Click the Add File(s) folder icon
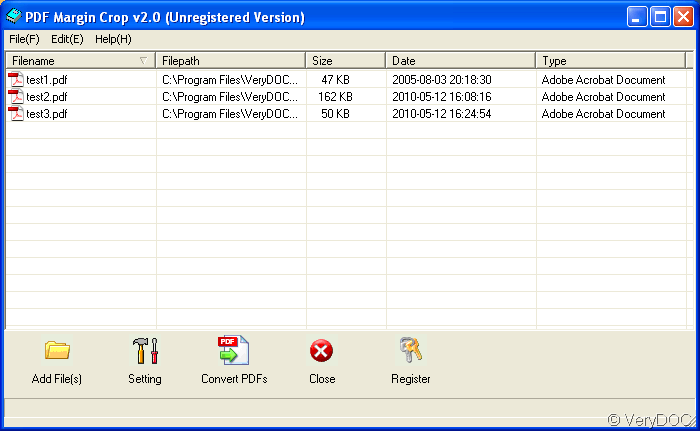The image size is (700, 431). pyautogui.click(x=57, y=350)
